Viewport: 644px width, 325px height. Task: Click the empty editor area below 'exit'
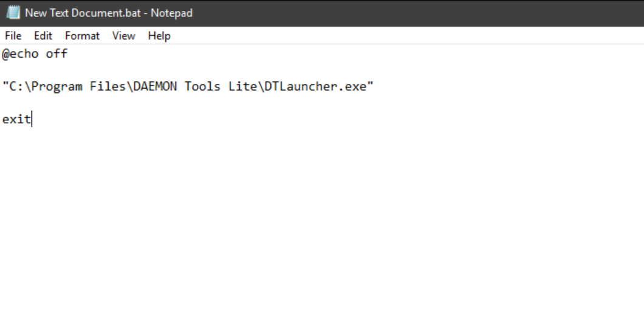point(322,226)
